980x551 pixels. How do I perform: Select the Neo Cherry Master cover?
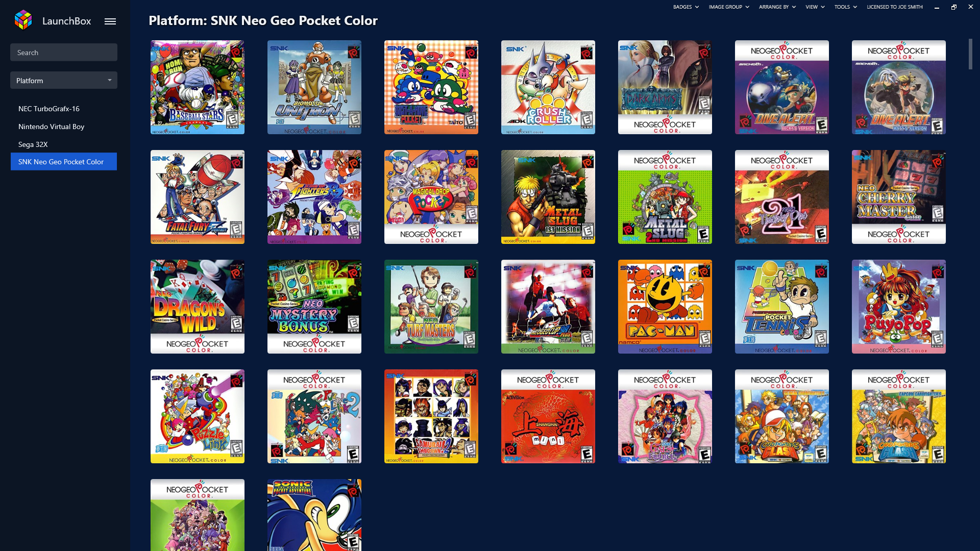click(x=898, y=197)
